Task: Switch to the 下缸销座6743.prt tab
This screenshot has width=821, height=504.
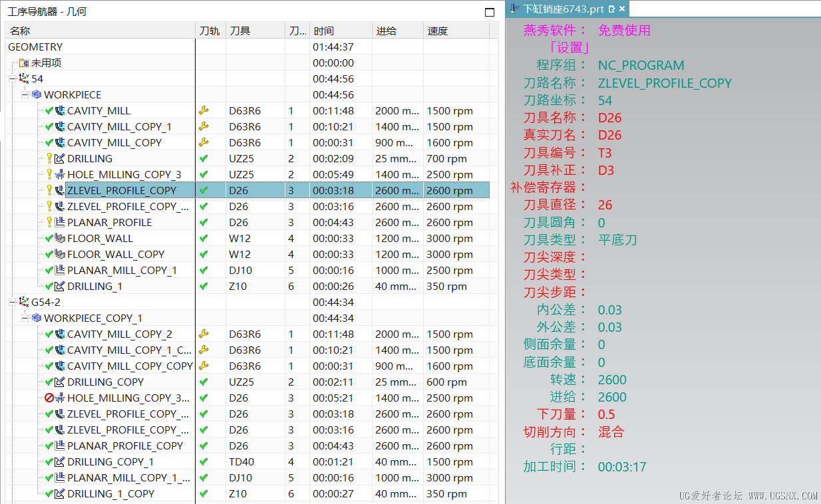Action: (x=563, y=9)
